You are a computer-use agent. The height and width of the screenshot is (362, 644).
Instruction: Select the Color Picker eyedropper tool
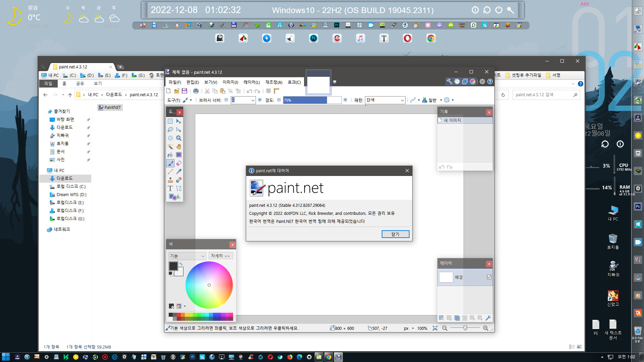pyautogui.click(x=179, y=172)
